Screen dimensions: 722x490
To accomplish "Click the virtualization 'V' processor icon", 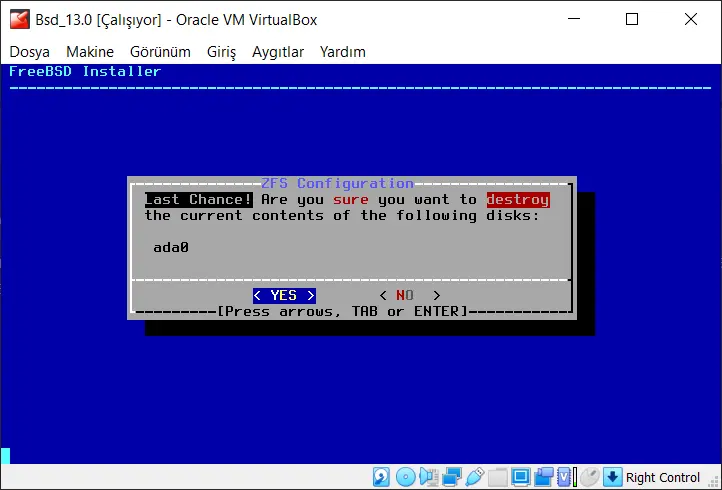I will coord(565,477).
